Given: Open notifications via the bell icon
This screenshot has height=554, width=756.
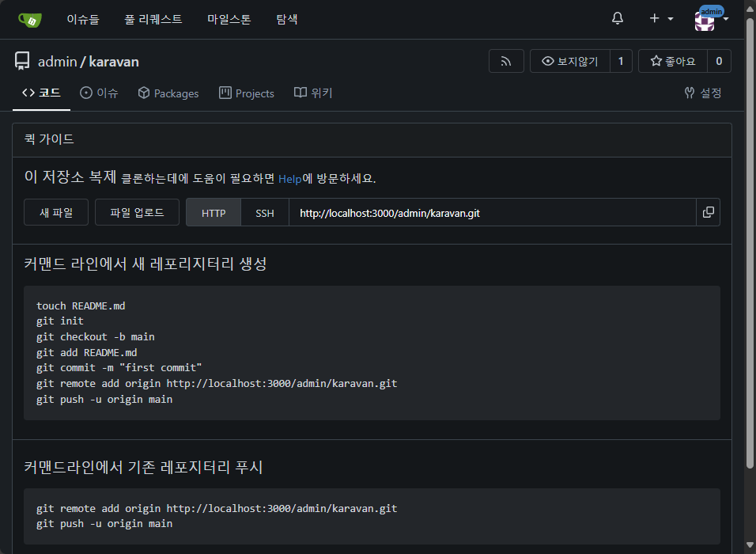Looking at the screenshot, I should click(x=617, y=17).
